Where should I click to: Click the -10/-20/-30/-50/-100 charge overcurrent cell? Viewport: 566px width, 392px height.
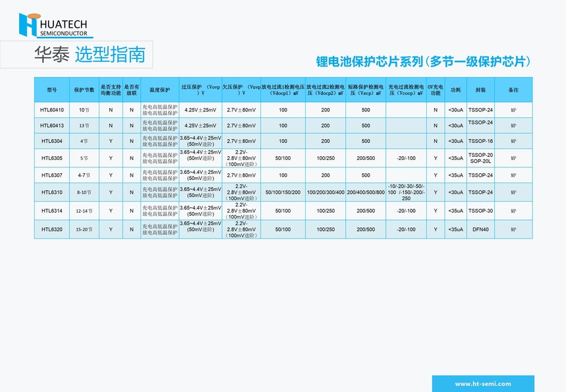406,192
